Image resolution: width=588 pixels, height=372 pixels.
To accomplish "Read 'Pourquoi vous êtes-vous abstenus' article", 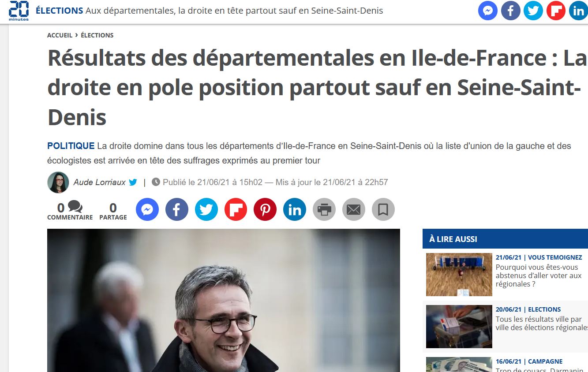I will pos(539,275).
